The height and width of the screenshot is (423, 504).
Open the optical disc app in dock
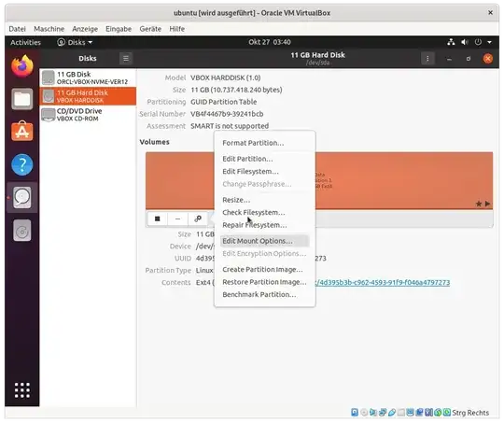click(22, 231)
